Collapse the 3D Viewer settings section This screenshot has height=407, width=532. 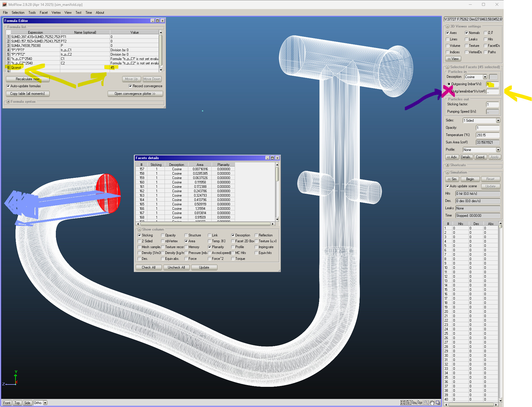(448, 26)
